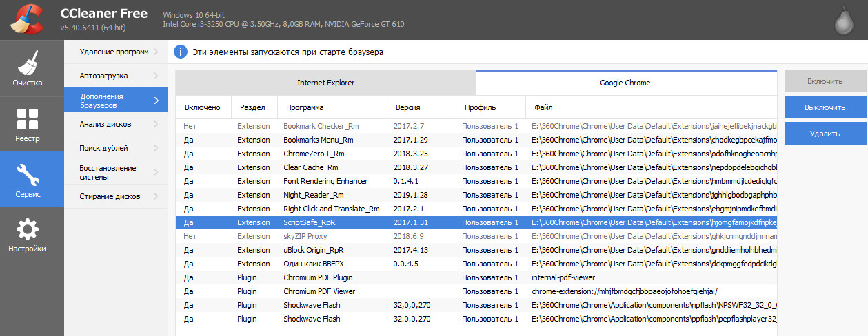Screen dimensions: 868x336
Task: Select Chromium PDF Viewer row
Action: (476, 291)
